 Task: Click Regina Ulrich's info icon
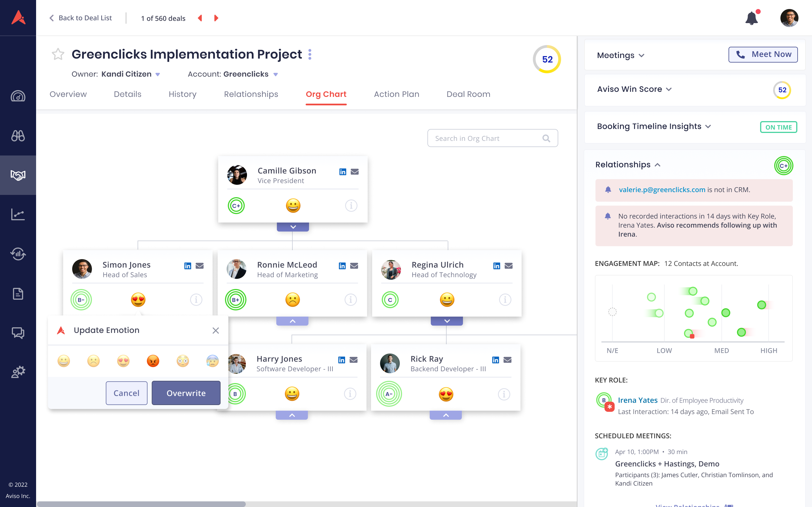pyautogui.click(x=505, y=299)
